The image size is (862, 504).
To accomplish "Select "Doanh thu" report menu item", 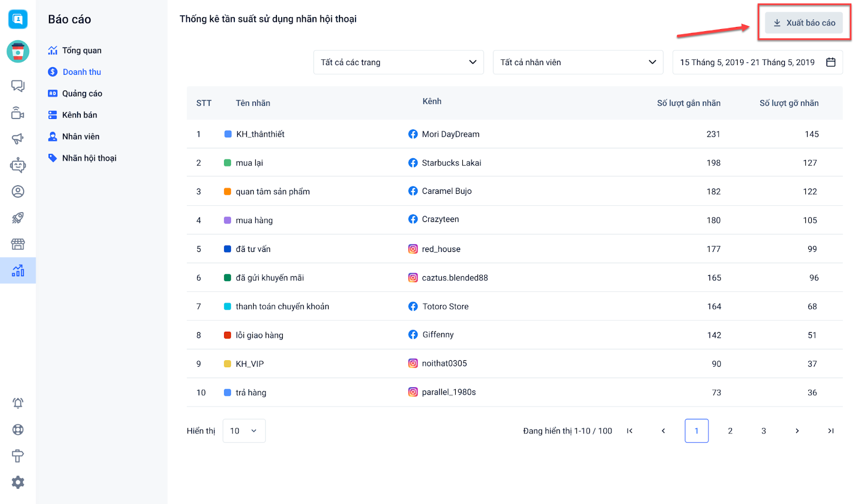I will 81,72.
